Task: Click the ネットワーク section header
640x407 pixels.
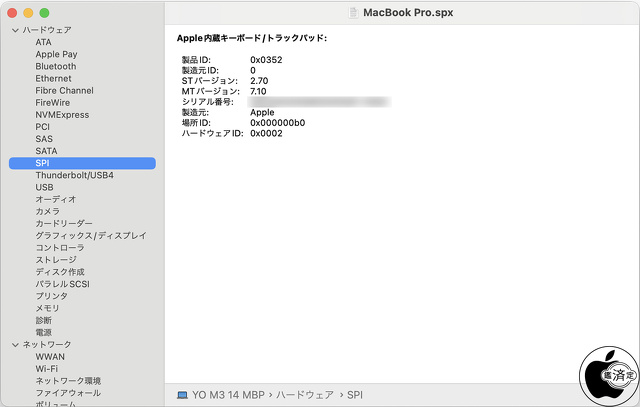Action: pyautogui.click(x=47, y=345)
